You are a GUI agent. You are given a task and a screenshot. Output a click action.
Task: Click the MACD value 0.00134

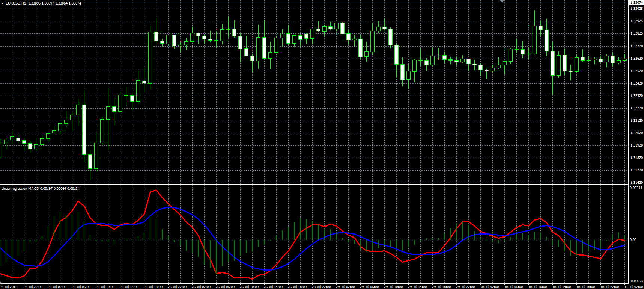[x=73, y=189]
